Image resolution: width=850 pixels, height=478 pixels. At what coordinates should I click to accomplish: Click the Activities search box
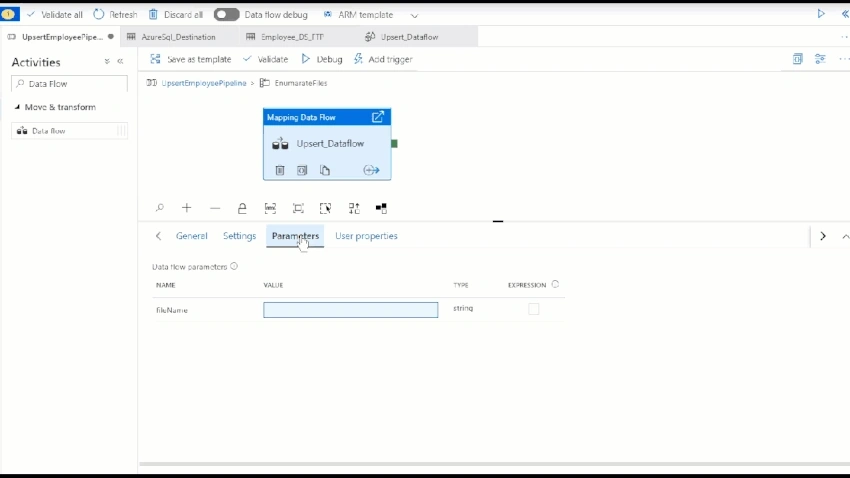[69, 83]
